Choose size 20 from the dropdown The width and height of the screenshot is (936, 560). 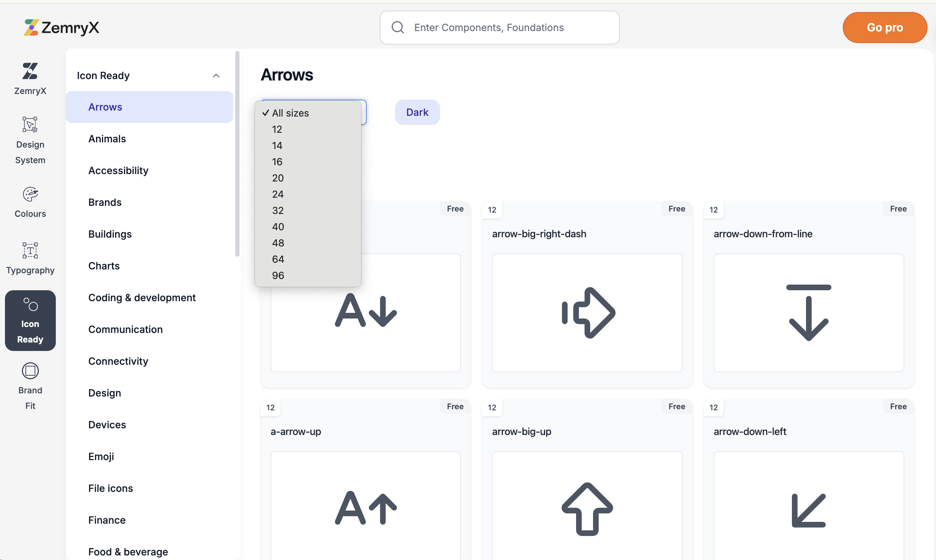point(308,178)
